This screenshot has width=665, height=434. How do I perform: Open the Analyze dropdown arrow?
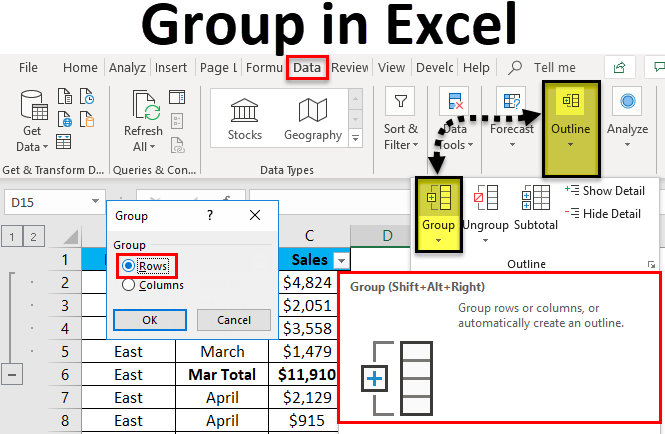pyautogui.click(x=627, y=145)
